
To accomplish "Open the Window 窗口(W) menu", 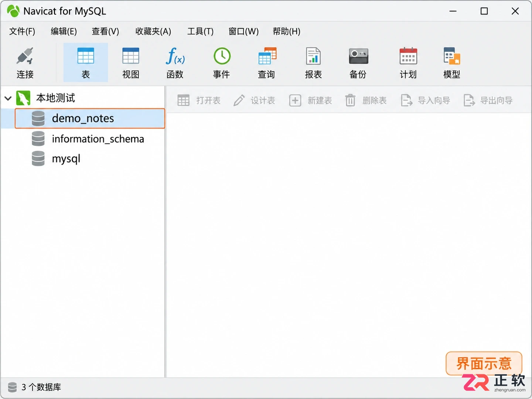I will 243,31.
